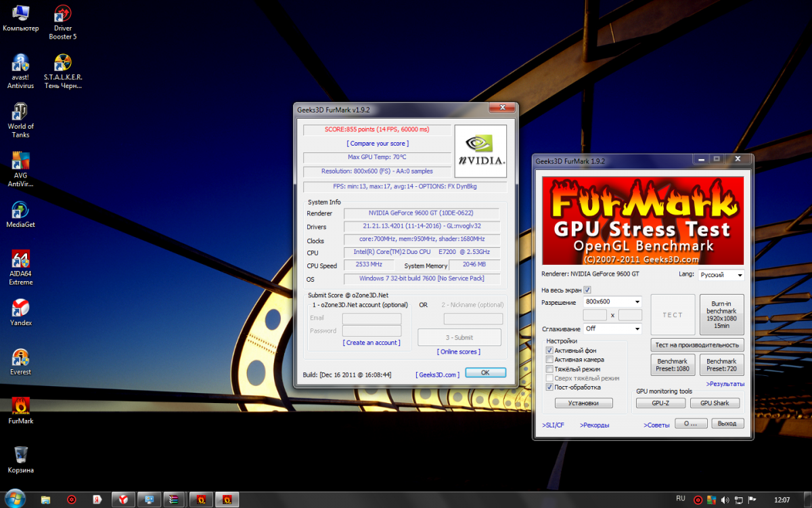Screen dimensions: 812x508
Task: Open the FurMark desktop shortcut
Action: [x=20, y=406]
